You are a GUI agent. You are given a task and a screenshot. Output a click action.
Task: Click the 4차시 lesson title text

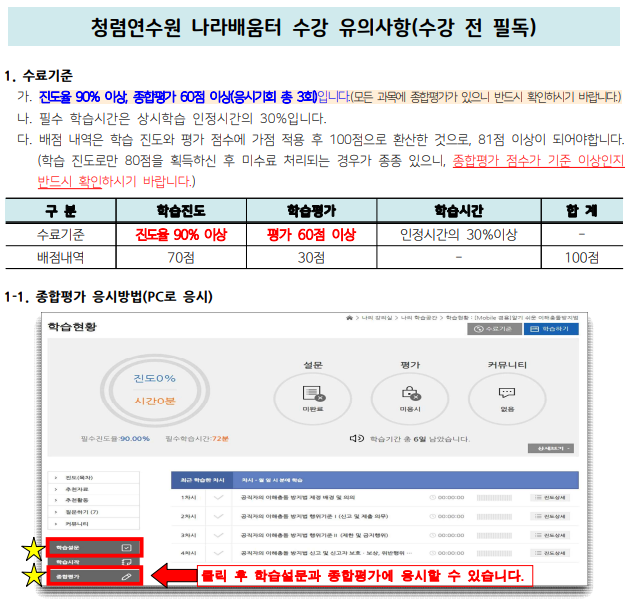pos(326,553)
